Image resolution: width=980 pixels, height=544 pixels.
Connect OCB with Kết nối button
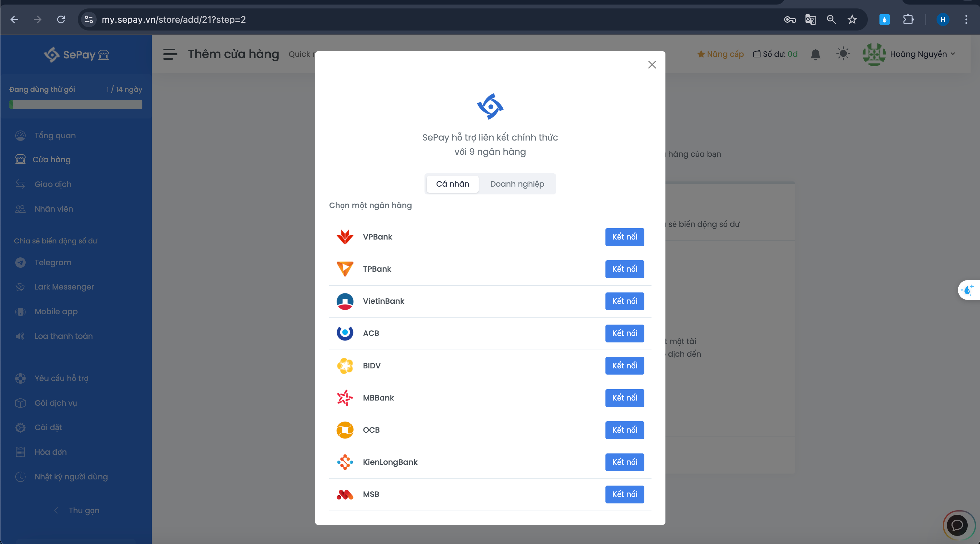[x=624, y=430]
